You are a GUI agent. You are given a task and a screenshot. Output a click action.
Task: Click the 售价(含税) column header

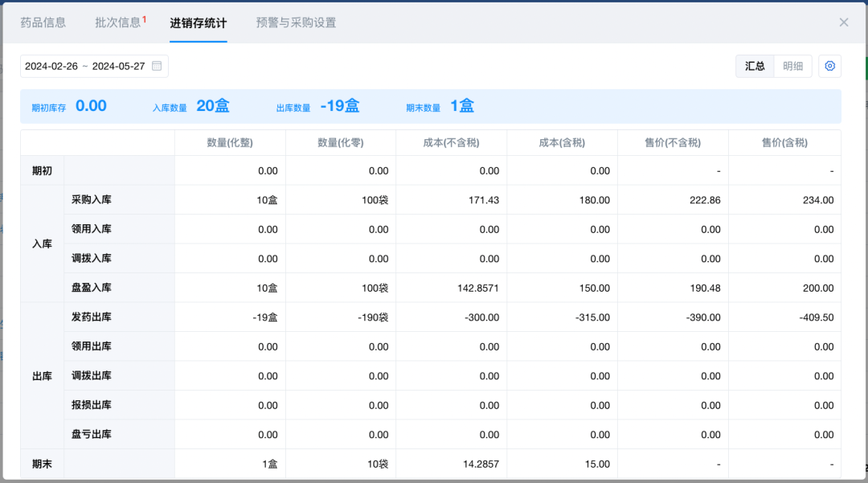pos(784,143)
